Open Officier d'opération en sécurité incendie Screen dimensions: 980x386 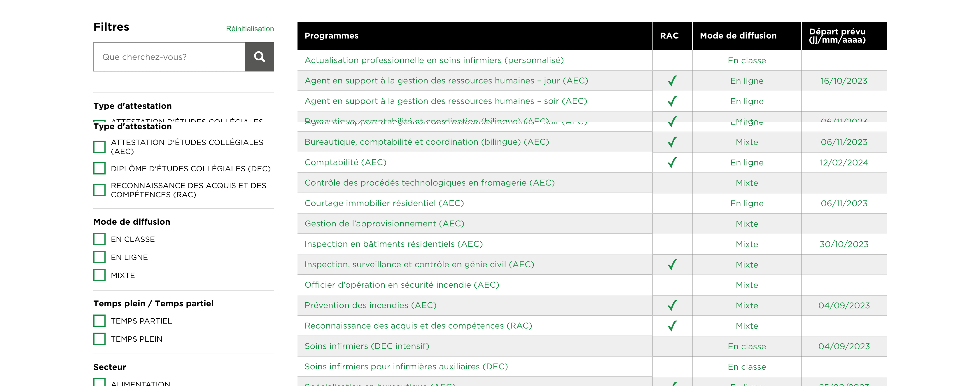click(402, 285)
